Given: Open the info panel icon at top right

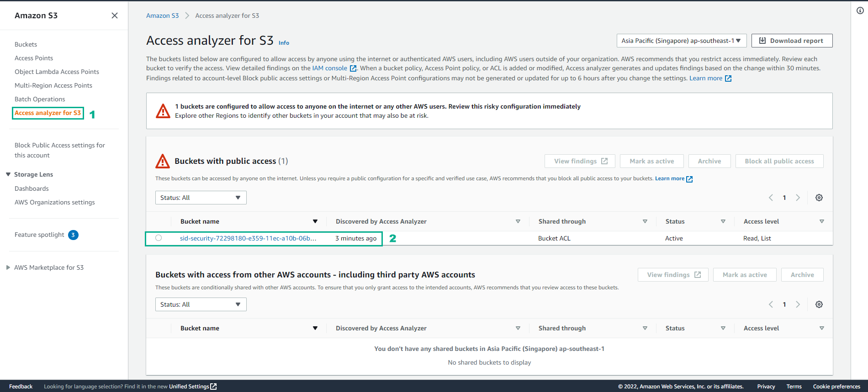Looking at the screenshot, I should pyautogui.click(x=860, y=10).
